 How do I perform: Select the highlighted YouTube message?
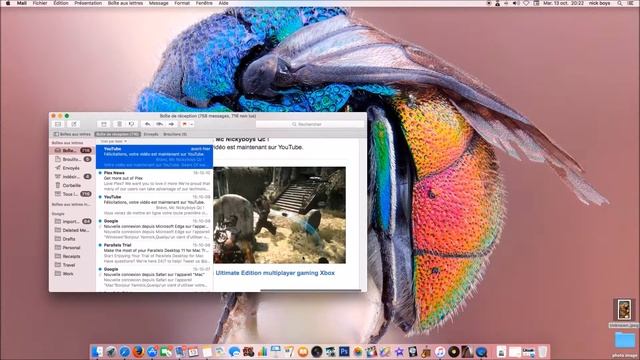(x=154, y=157)
